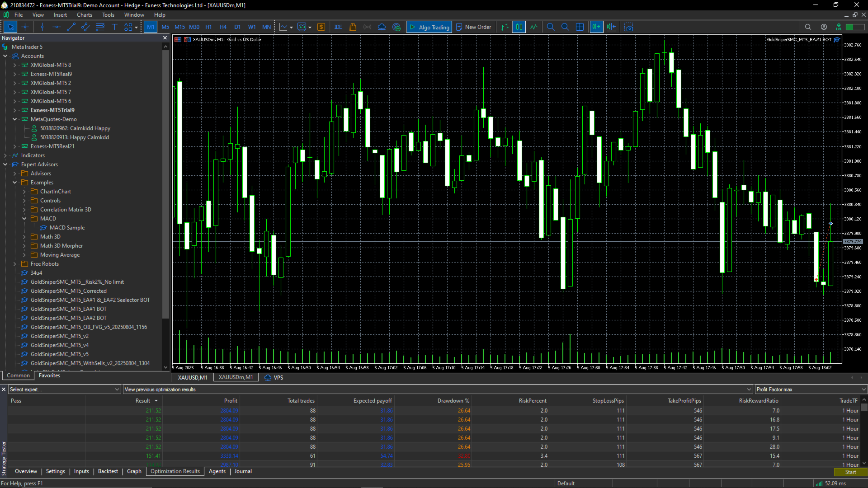Select the Crosshair tool
Viewport: 868px width, 488px height.
tap(25, 27)
